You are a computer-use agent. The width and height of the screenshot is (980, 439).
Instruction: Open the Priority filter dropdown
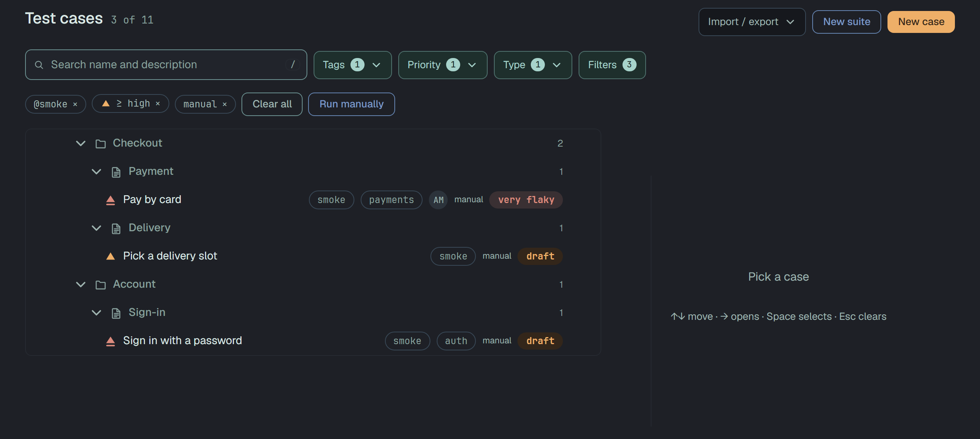[443, 65]
